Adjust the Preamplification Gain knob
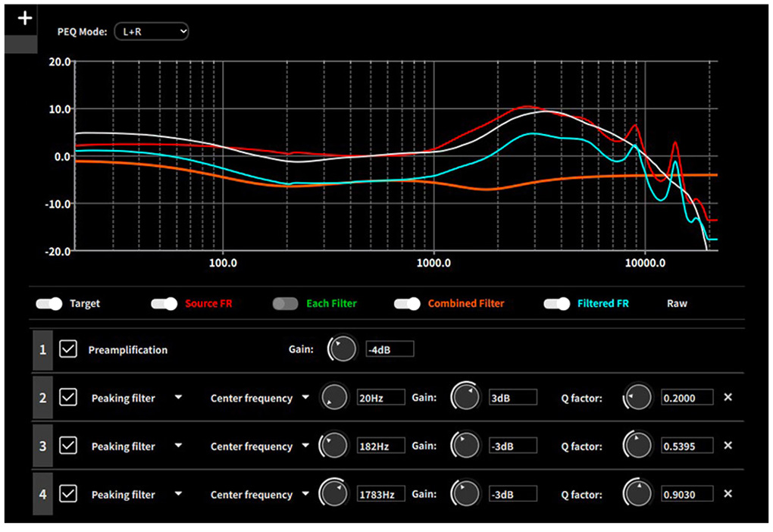This screenshot has width=773, height=532. (342, 349)
